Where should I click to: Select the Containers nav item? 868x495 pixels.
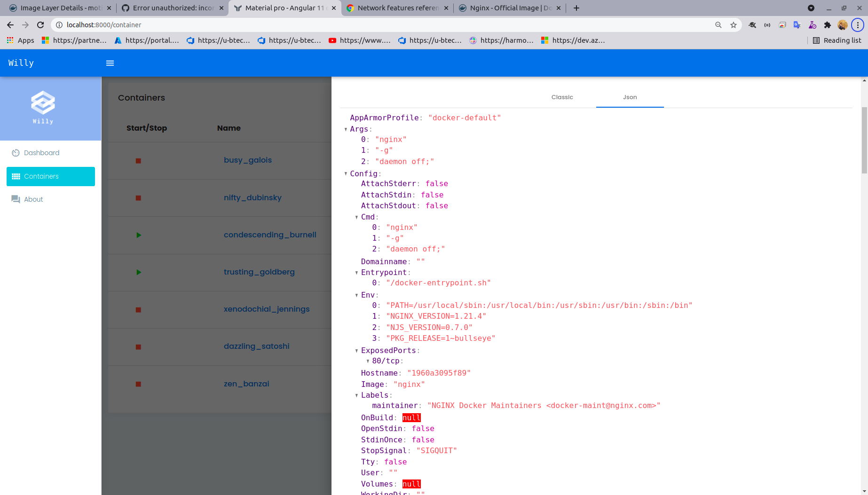(51, 176)
